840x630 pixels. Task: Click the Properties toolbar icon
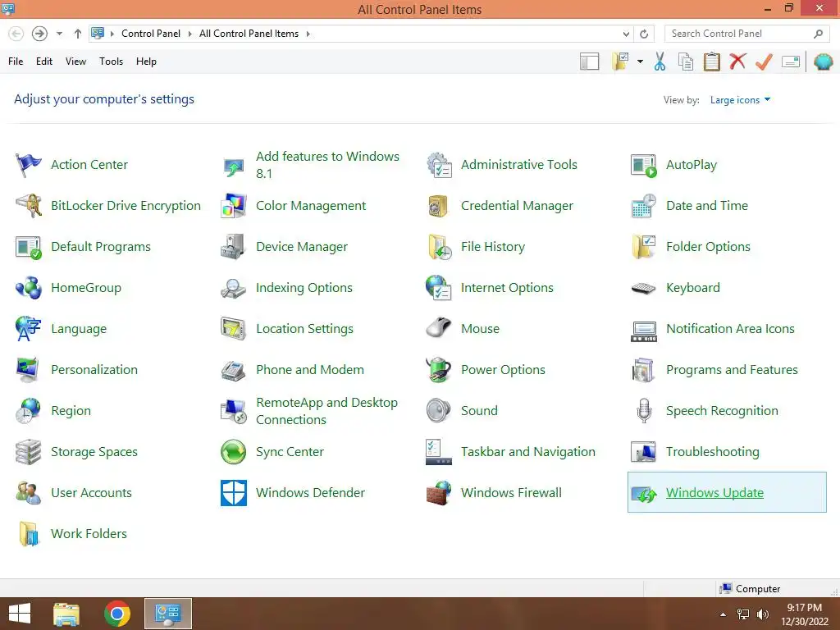[791, 62]
